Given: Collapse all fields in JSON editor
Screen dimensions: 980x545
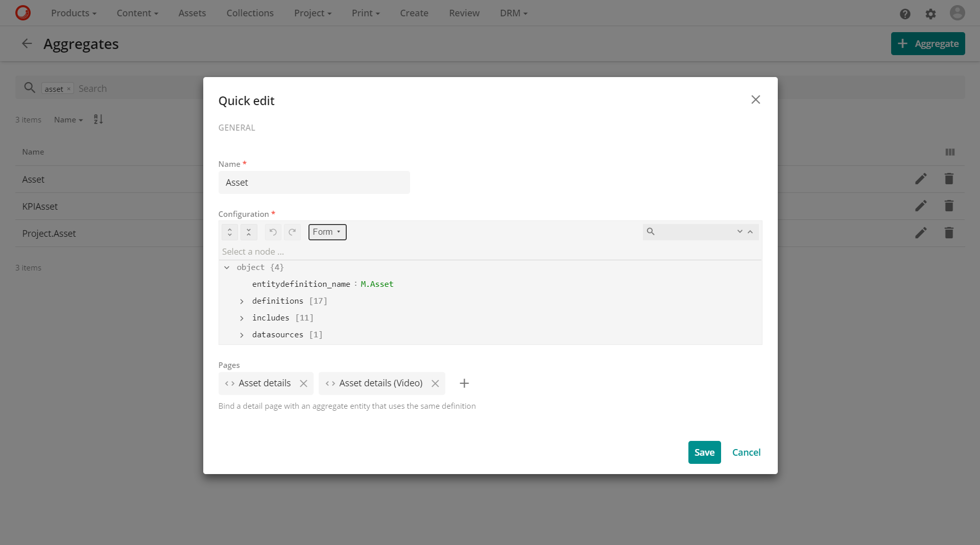Looking at the screenshot, I should point(249,232).
